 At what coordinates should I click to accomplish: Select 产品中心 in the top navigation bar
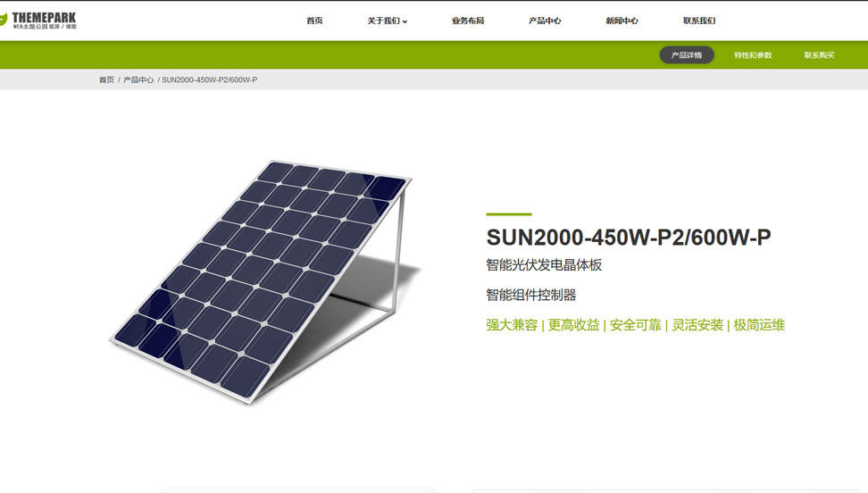pos(545,21)
